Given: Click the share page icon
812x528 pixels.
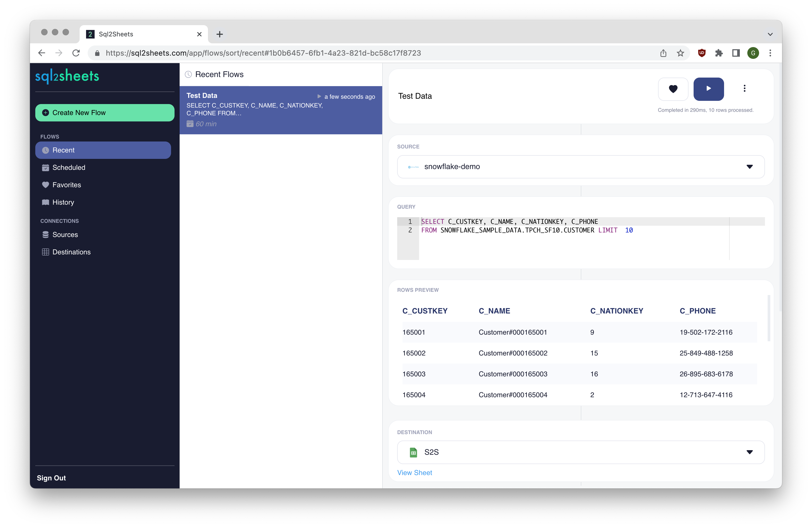Looking at the screenshot, I should point(663,53).
